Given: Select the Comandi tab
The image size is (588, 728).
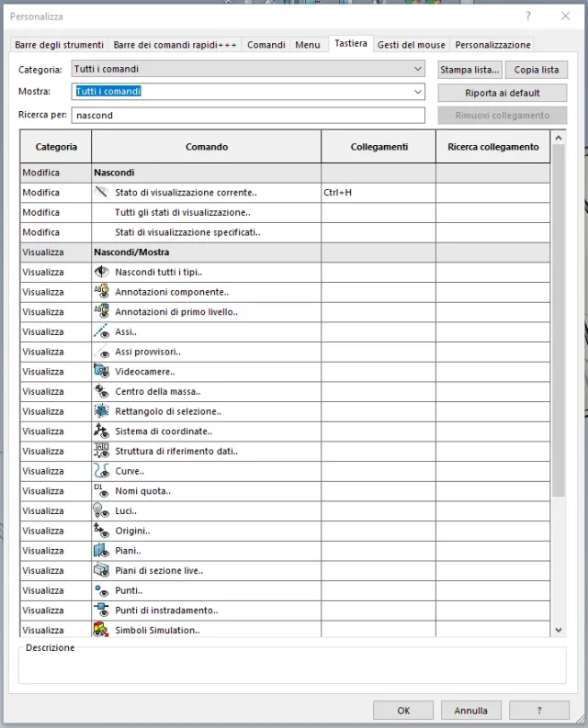Looking at the screenshot, I should 266,45.
